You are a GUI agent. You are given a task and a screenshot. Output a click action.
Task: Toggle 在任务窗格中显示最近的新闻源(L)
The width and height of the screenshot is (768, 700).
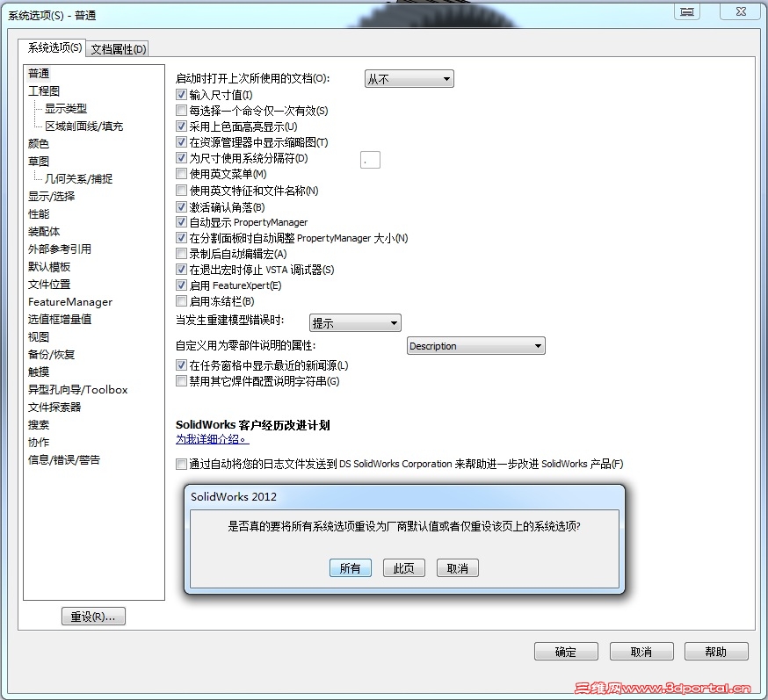(x=181, y=365)
